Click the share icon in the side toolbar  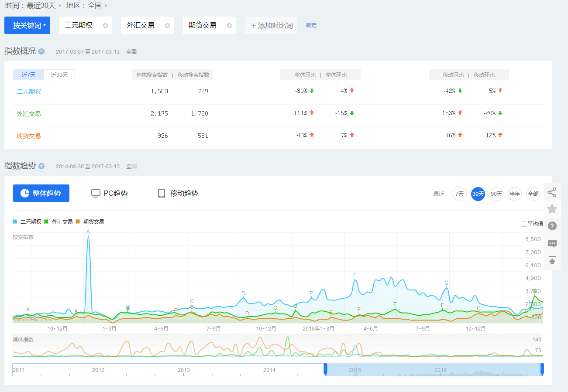[552, 192]
